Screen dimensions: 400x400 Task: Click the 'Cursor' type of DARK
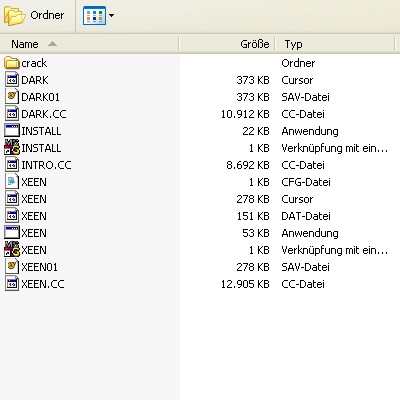(x=297, y=80)
